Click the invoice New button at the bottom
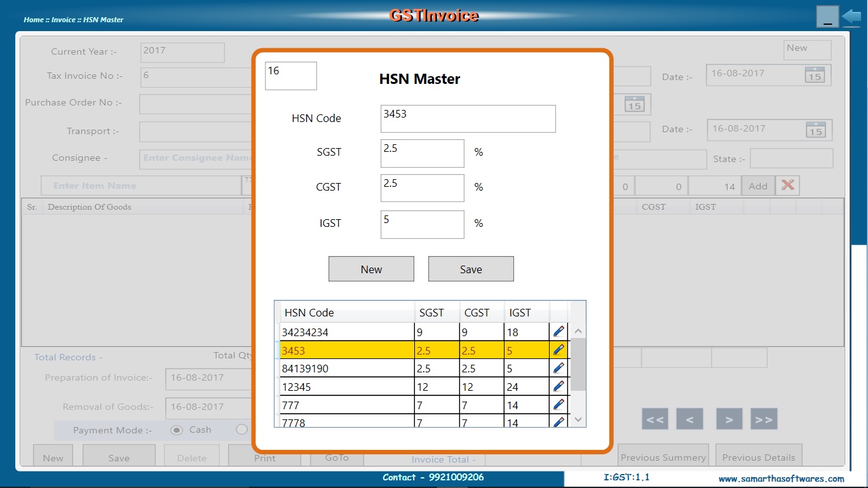868x488 pixels. tap(53, 457)
